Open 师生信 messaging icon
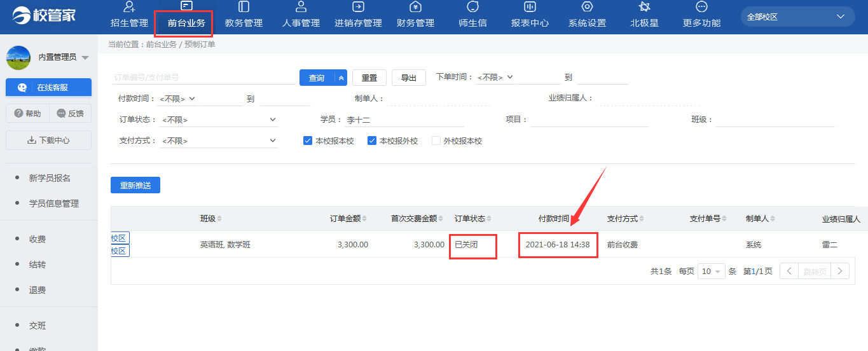The height and width of the screenshot is (351, 868). pos(472,7)
